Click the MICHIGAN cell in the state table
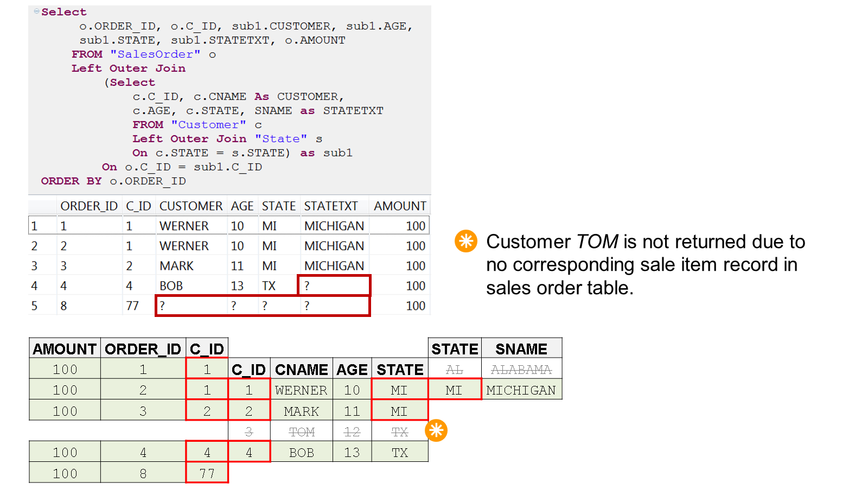Screen dimensions: 868x489 pos(521,390)
